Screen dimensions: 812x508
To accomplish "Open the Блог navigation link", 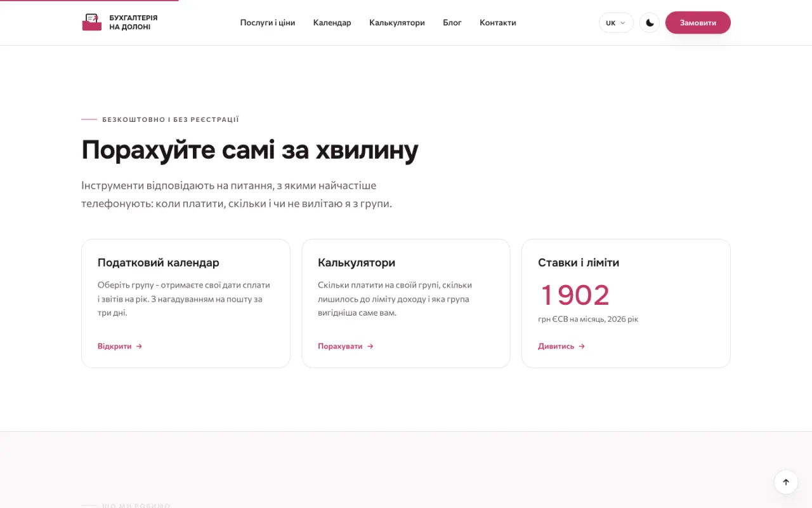I will click(x=452, y=23).
